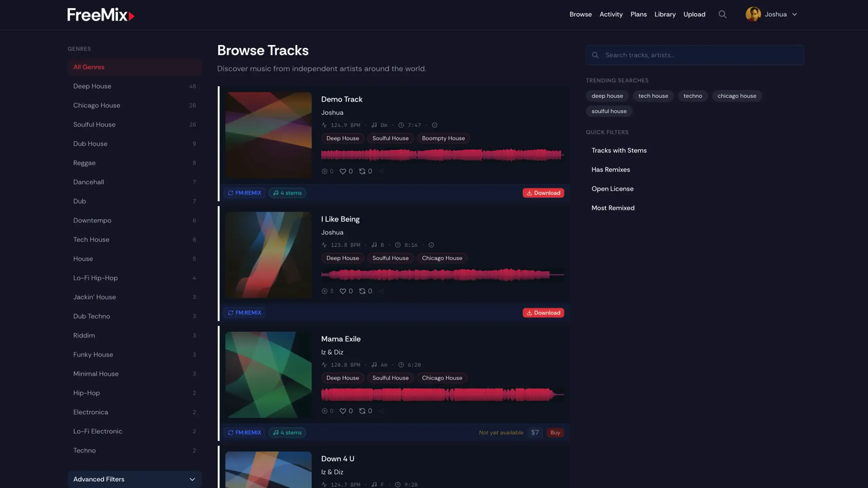
Task: Download the I Like Being track
Action: pos(543,312)
